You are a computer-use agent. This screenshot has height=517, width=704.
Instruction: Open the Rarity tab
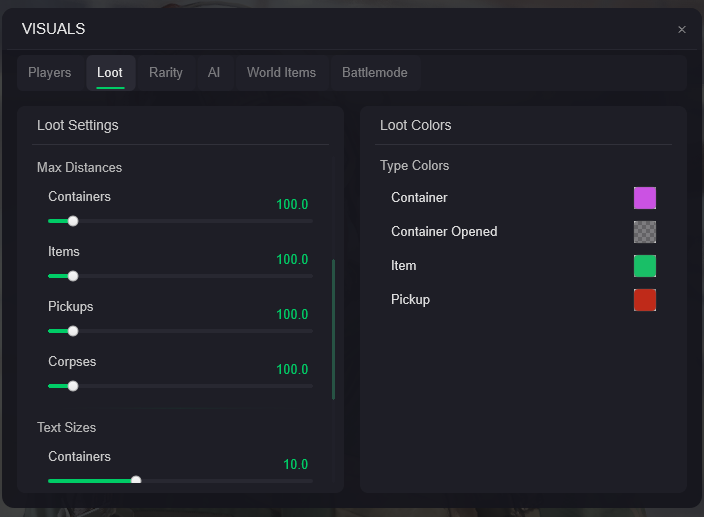click(x=166, y=73)
